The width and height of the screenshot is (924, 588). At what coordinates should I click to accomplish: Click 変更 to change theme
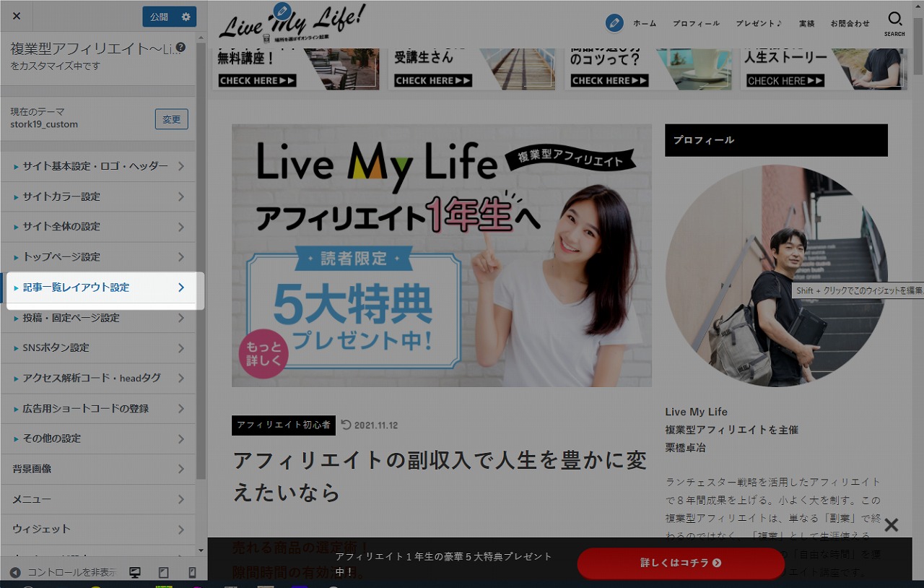tap(171, 119)
